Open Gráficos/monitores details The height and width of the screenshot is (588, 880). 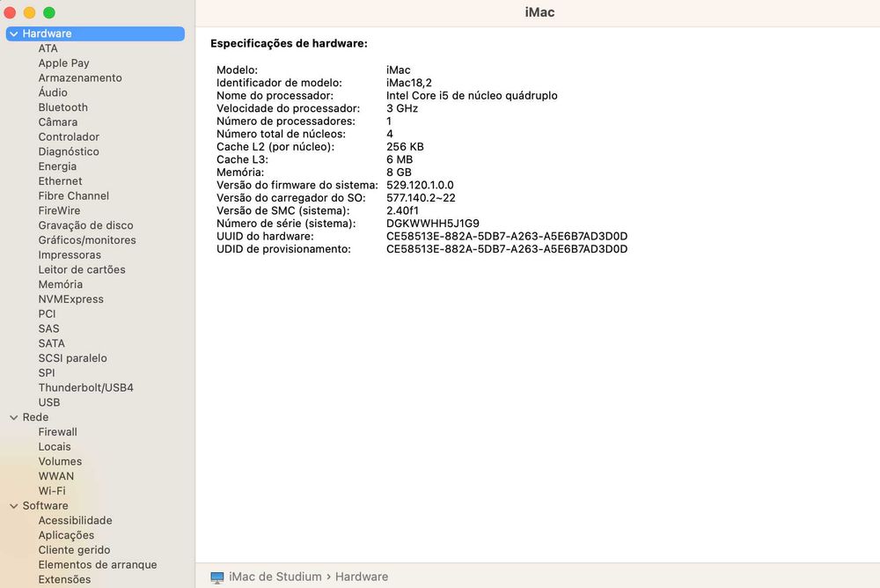pos(87,239)
